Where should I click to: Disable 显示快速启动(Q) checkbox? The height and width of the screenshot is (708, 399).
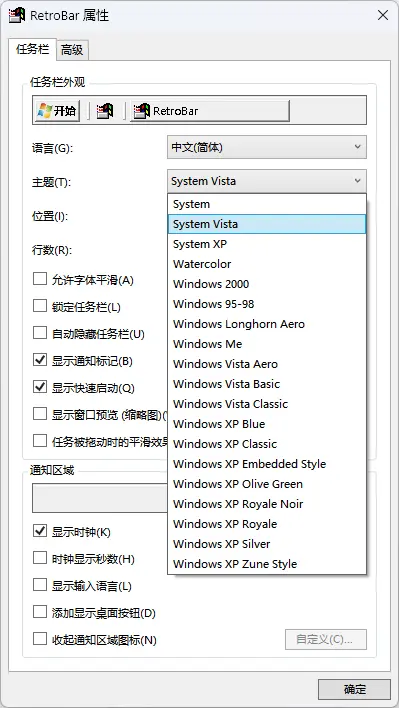tap(40, 387)
